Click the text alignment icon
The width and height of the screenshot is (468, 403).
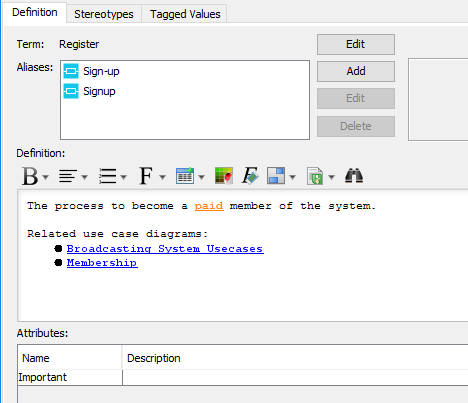68,176
